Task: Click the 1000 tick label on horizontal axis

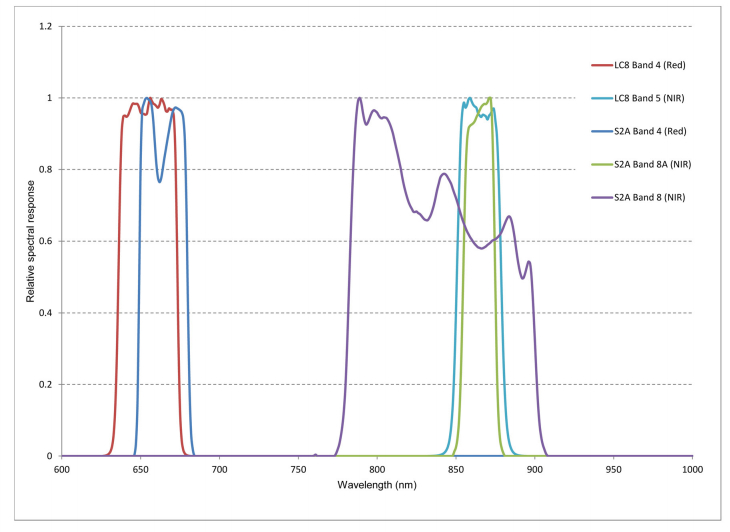Action: point(691,468)
